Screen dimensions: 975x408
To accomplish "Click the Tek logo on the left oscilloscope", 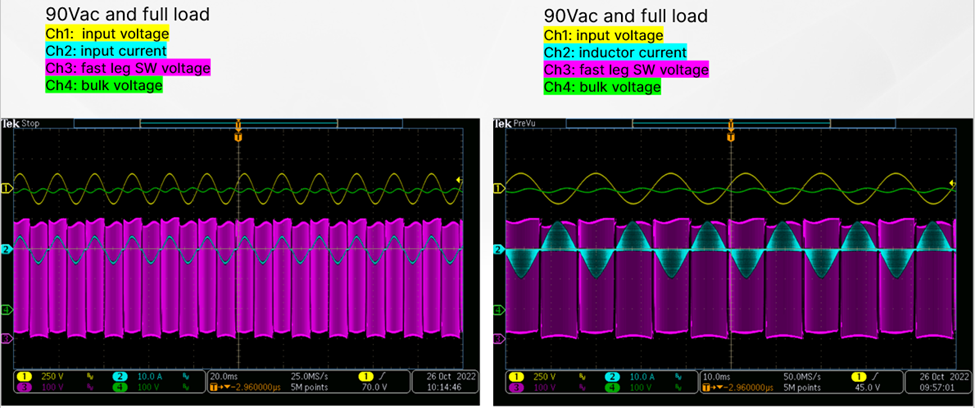I will (11, 123).
